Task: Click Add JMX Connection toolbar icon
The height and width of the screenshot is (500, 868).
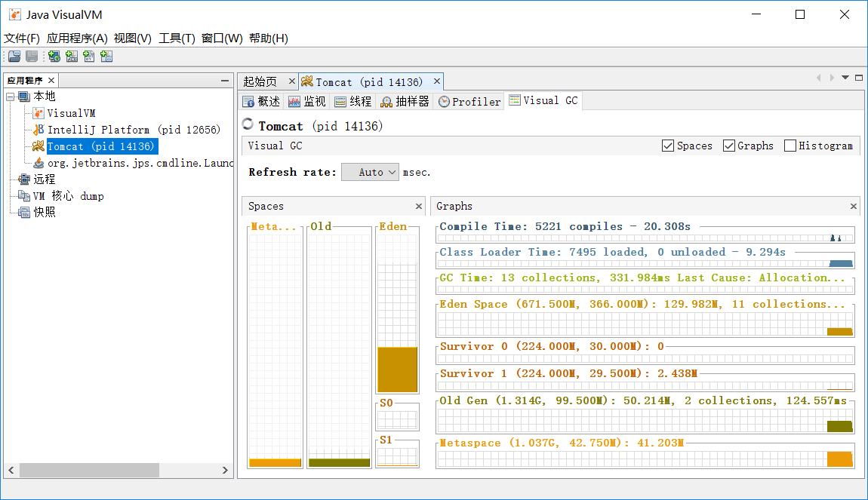Action: 72,57
